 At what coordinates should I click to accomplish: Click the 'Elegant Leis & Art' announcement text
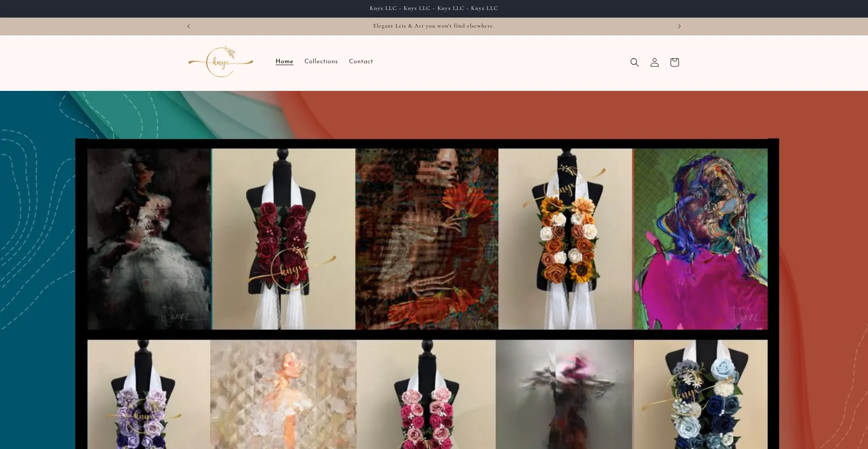pos(434,26)
